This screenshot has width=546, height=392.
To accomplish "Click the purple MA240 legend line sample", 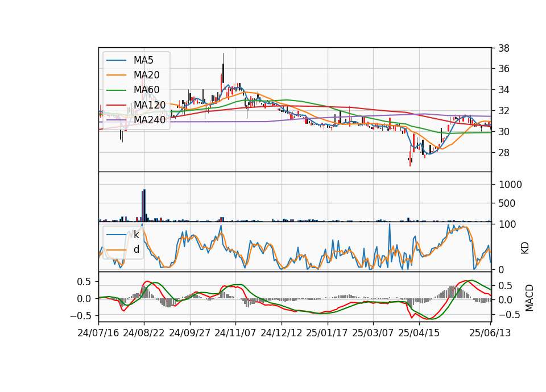I will pos(116,120).
